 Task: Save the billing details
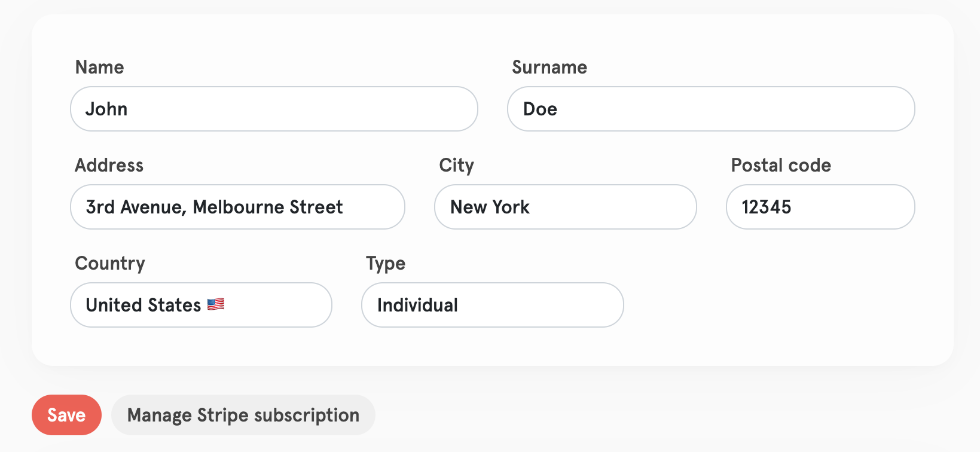[66, 415]
